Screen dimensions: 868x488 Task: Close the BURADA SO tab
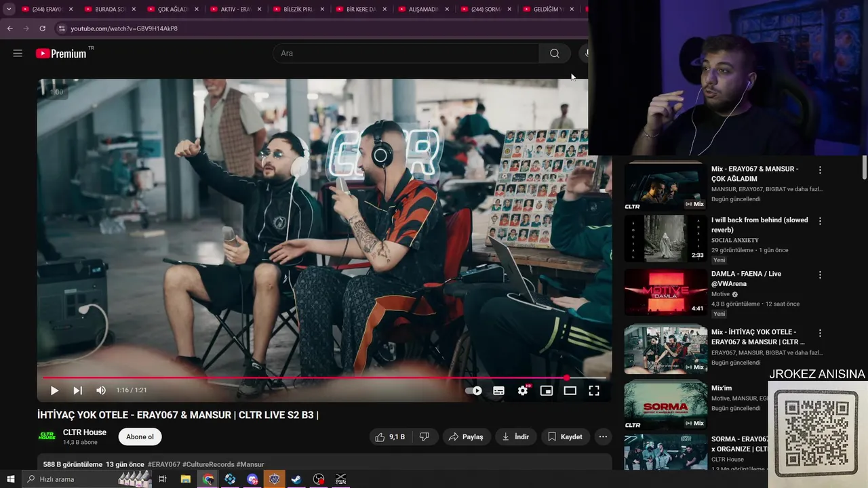click(x=133, y=9)
